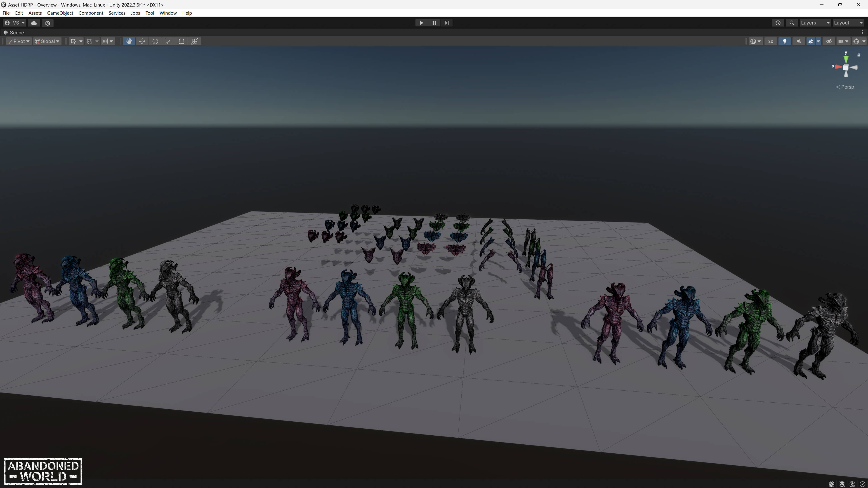This screenshot has width=868, height=488.
Task: Select the Rotate tool
Action: coord(155,41)
